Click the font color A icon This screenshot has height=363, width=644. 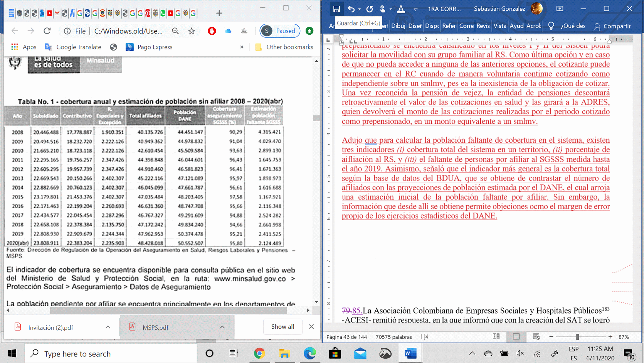pos(401,9)
